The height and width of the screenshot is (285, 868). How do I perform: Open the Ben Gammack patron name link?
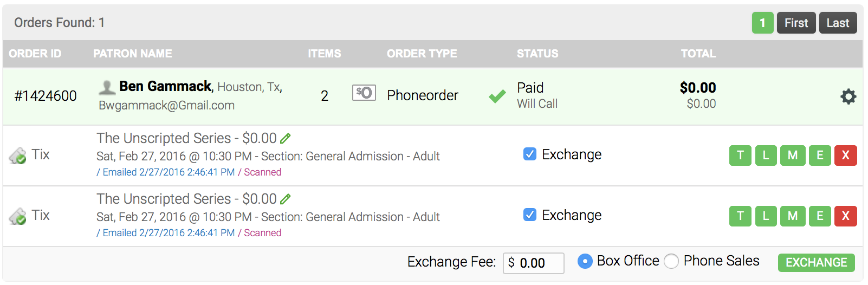pos(165,86)
